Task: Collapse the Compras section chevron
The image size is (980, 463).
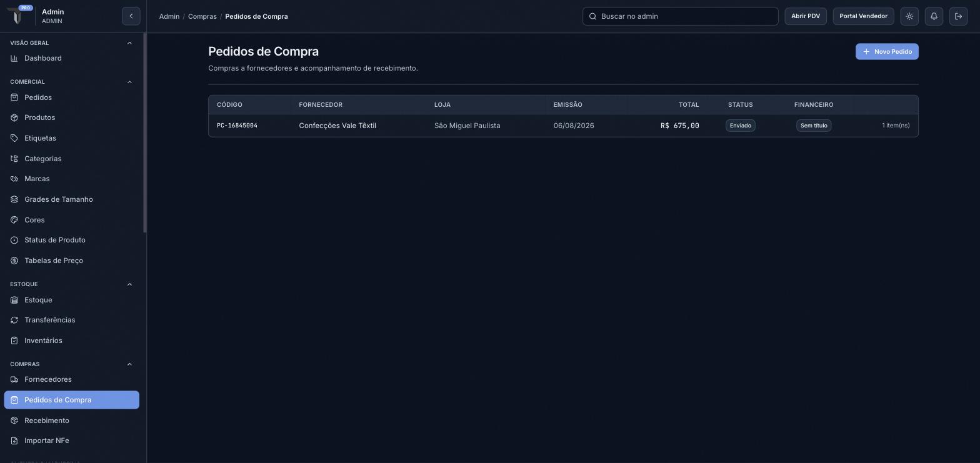Action: coord(129,364)
